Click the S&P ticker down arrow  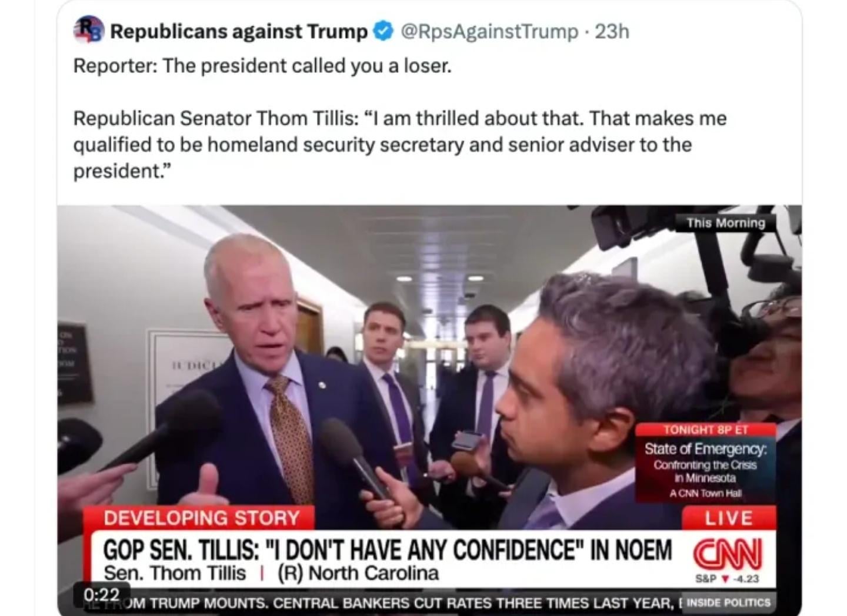point(725,579)
